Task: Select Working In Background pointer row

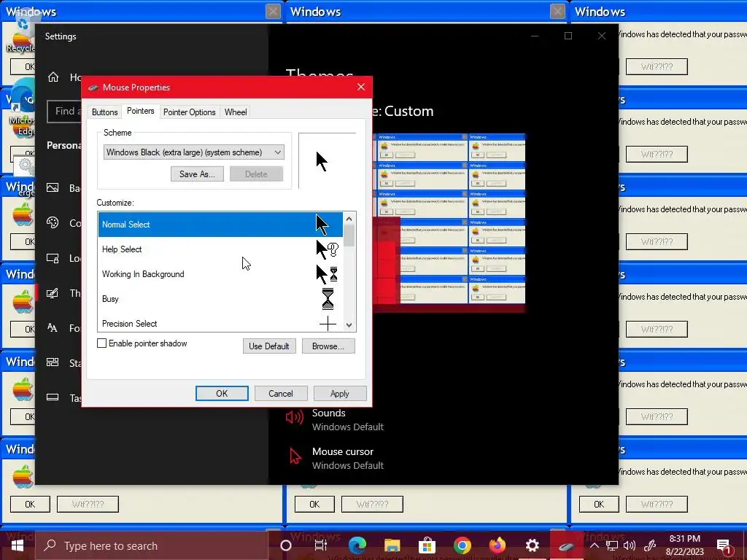Action: click(220, 274)
